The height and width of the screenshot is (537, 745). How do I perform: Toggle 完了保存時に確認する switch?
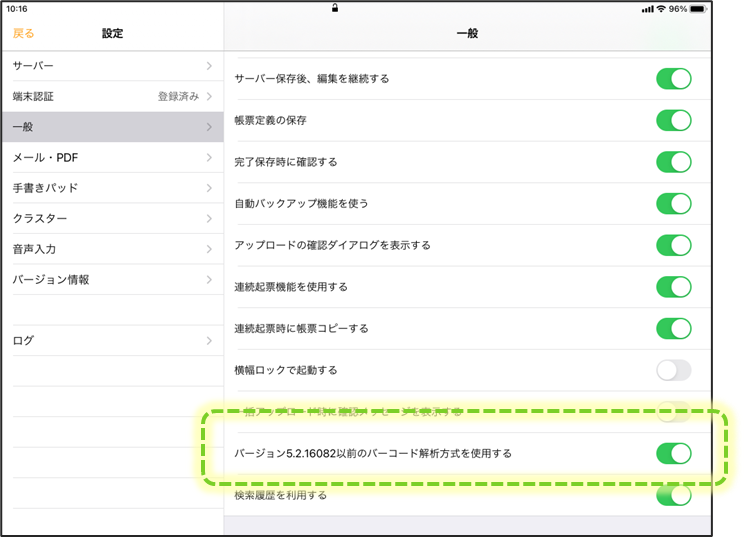pos(673,162)
